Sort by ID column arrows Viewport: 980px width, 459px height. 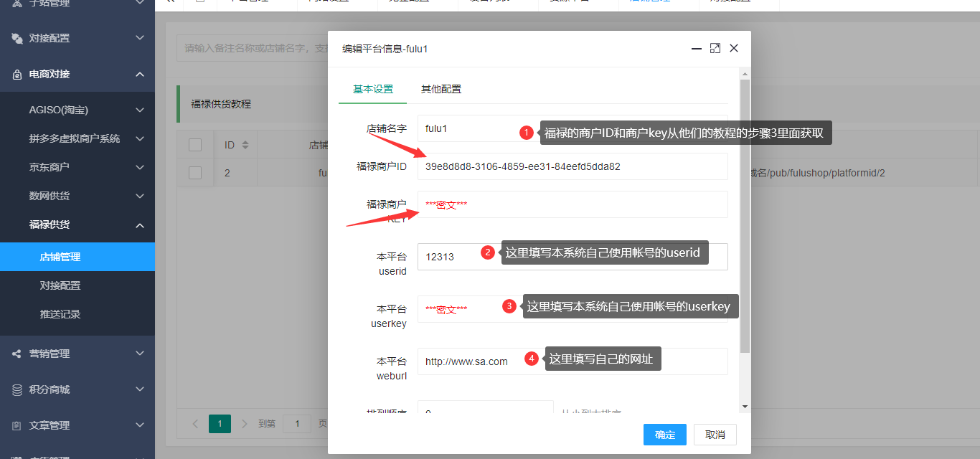245,145
